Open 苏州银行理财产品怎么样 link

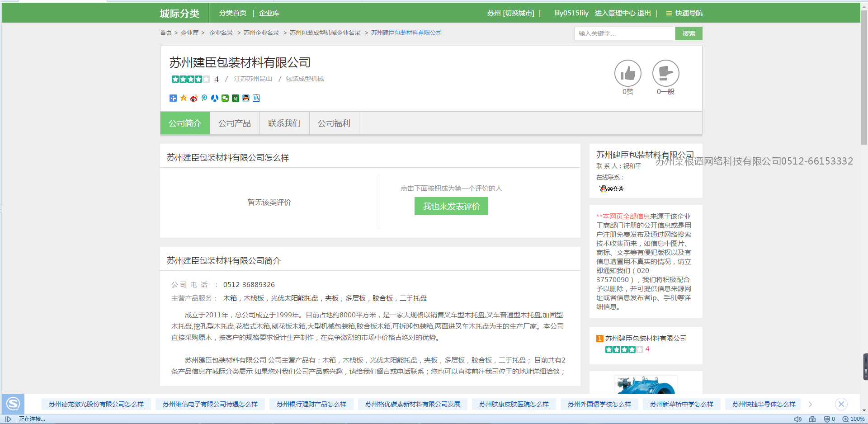coord(311,404)
